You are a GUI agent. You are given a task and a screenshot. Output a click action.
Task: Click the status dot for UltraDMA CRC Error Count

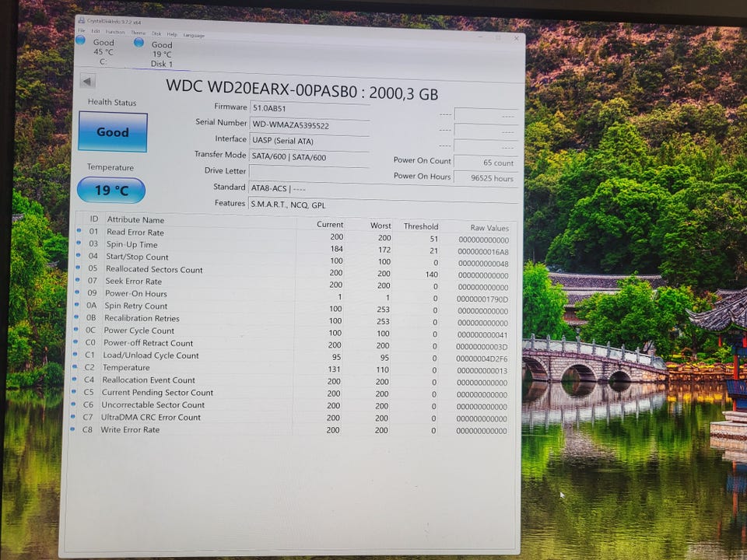[x=72, y=416]
